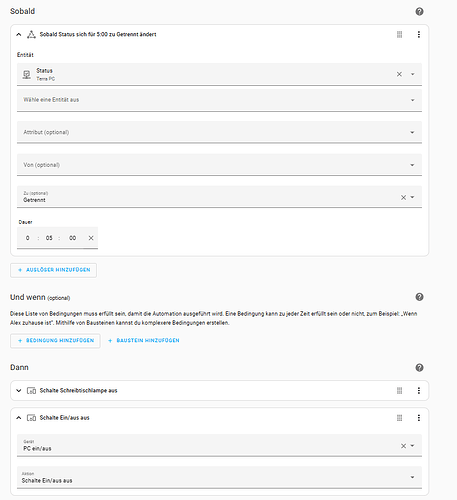Click the Baustein hinzufügen link

click(144, 341)
